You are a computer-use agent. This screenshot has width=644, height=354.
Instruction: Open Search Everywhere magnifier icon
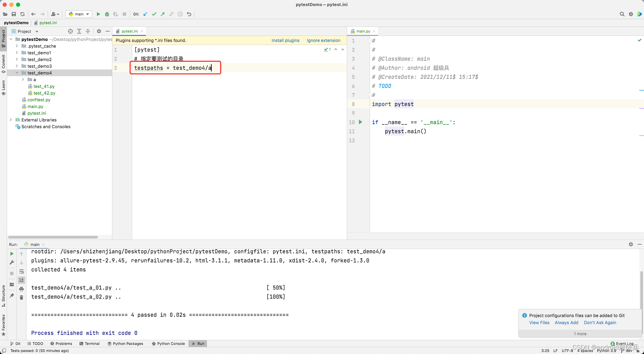(622, 14)
